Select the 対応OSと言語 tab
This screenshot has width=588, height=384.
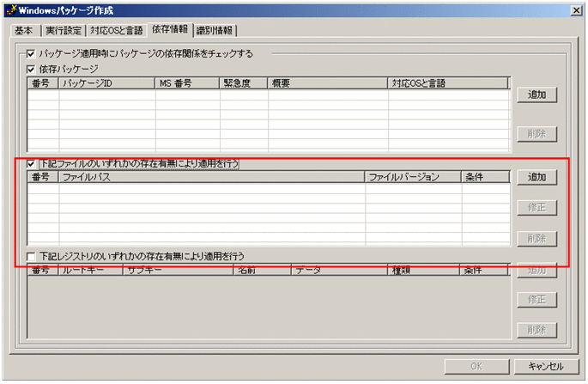117,31
